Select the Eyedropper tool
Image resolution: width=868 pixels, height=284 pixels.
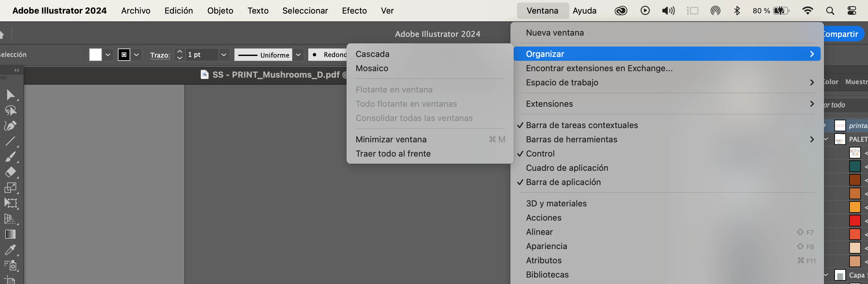tap(10, 250)
